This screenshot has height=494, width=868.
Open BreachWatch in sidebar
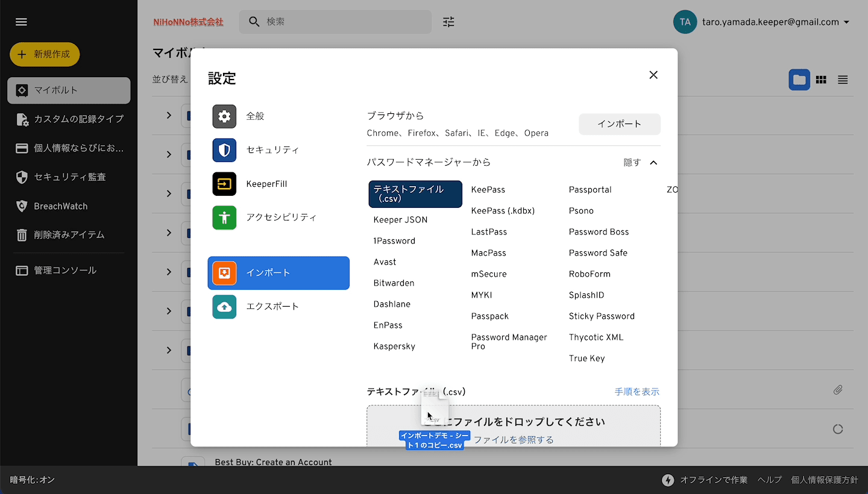(60, 206)
